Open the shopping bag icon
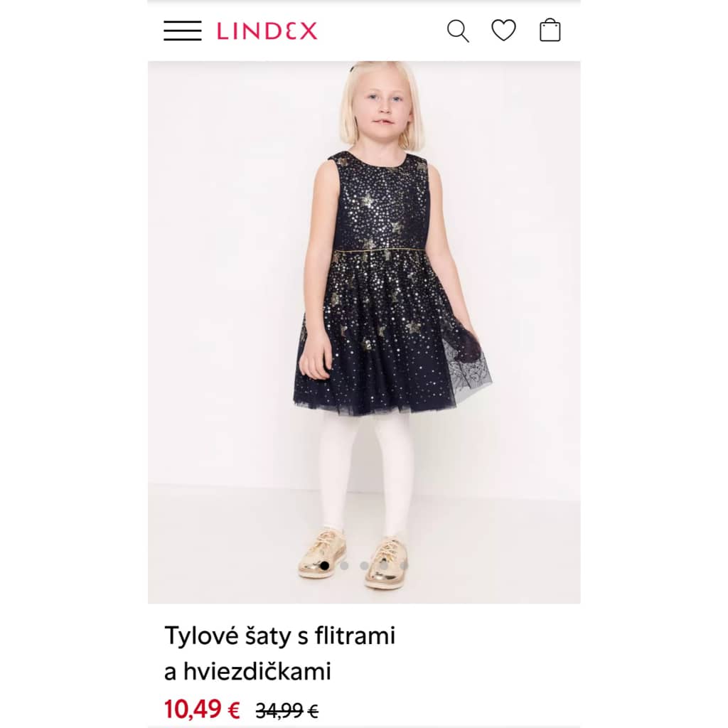 pyautogui.click(x=550, y=30)
